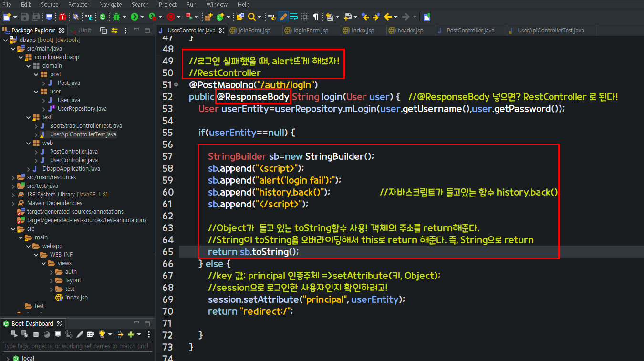Open the Project menu
This screenshot has height=361, width=644.
tap(167, 4)
